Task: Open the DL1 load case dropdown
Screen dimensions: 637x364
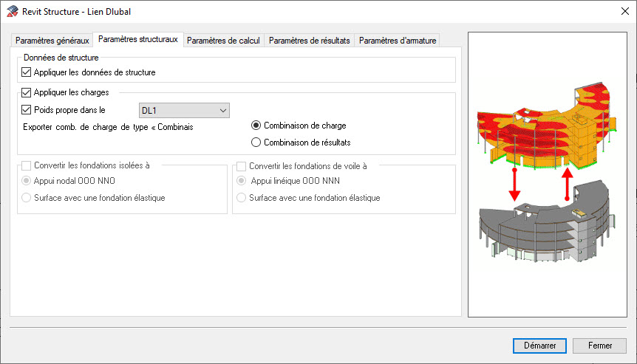Action: pos(184,110)
